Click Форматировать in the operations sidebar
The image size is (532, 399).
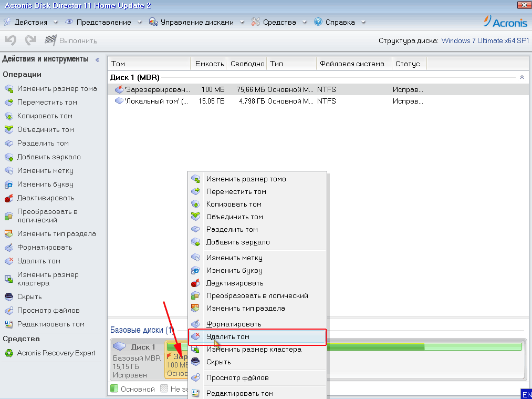[x=45, y=248]
